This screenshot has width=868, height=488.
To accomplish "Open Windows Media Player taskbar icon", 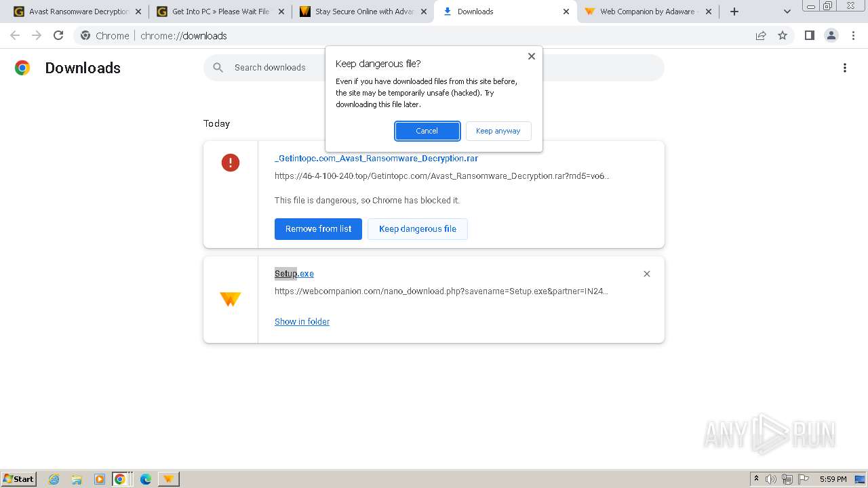I will (x=100, y=479).
